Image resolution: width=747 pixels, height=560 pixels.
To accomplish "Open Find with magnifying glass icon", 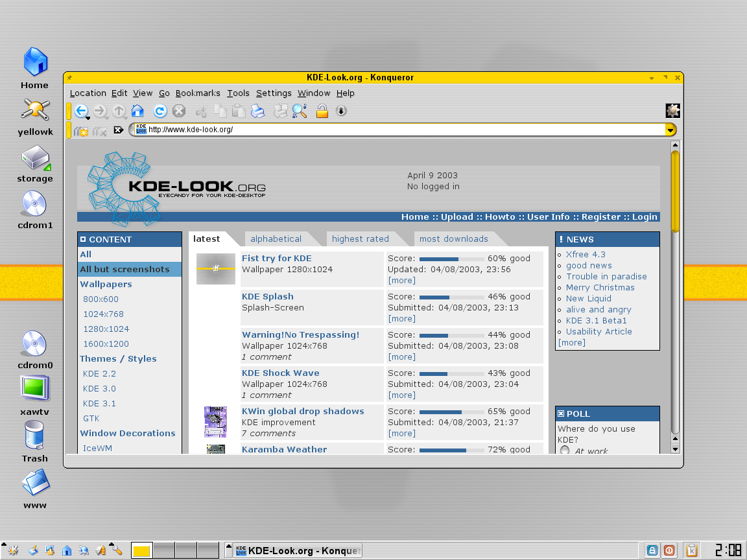I will pyautogui.click(x=300, y=111).
